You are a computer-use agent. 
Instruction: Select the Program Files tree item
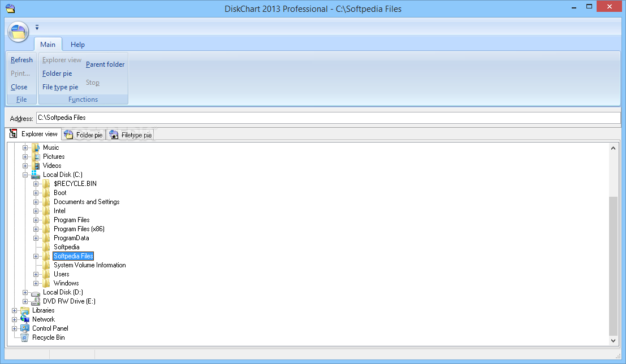[x=72, y=220]
